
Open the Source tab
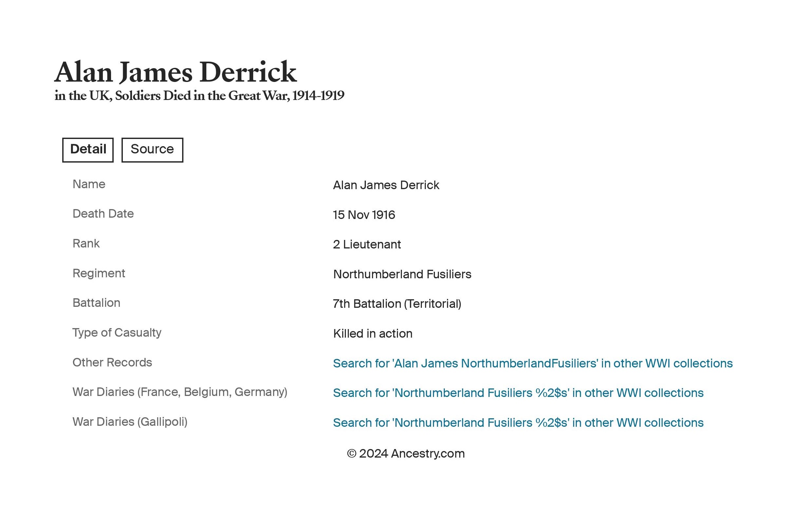(x=152, y=150)
